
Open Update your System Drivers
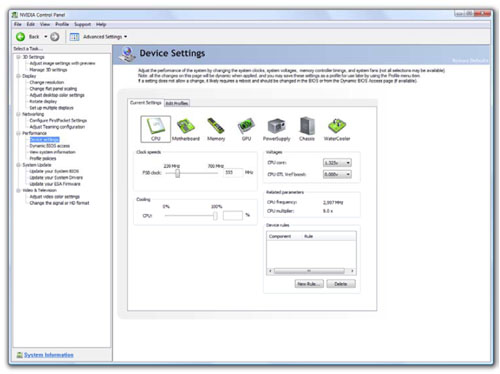click(56, 177)
